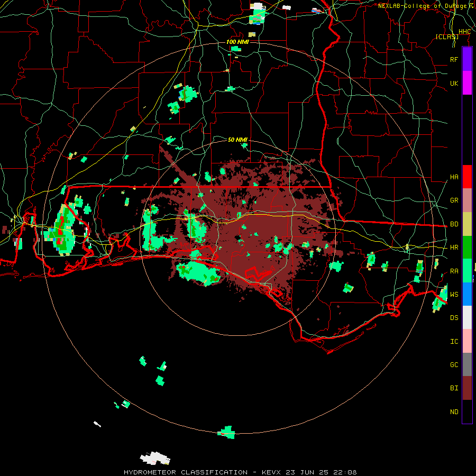Click the DS legend label
This screenshot has height=476, width=476.
[x=454, y=317]
